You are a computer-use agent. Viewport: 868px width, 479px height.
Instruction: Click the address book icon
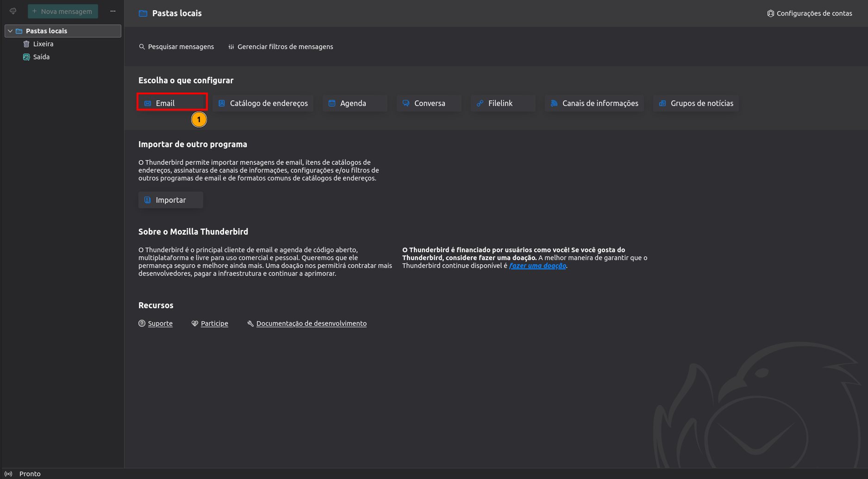pyautogui.click(x=222, y=103)
